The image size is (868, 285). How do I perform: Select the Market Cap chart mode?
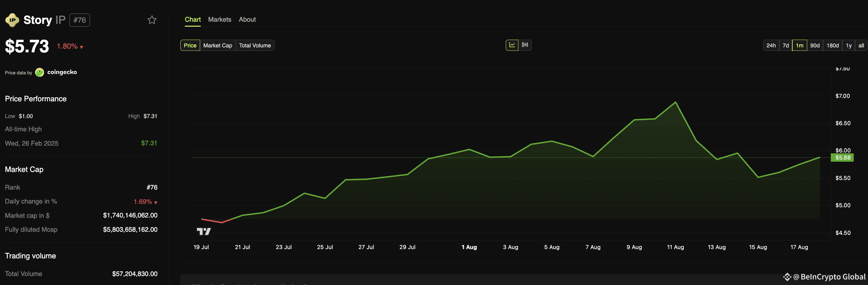point(218,46)
